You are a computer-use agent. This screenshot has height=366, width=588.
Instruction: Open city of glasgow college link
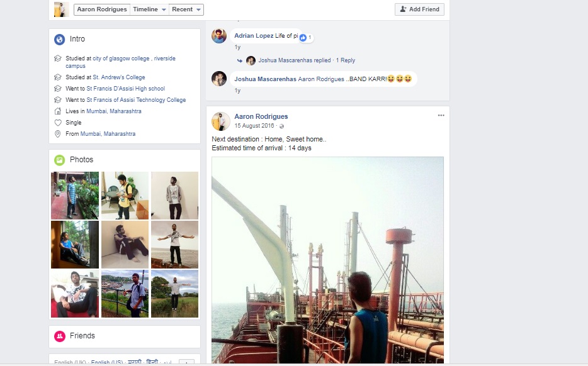(x=121, y=58)
